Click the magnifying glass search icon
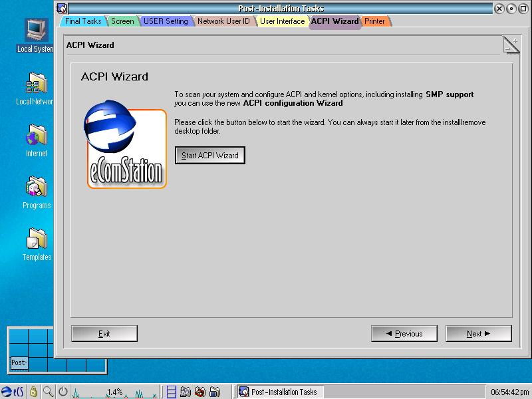This screenshot has height=399, width=532. [48, 392]
